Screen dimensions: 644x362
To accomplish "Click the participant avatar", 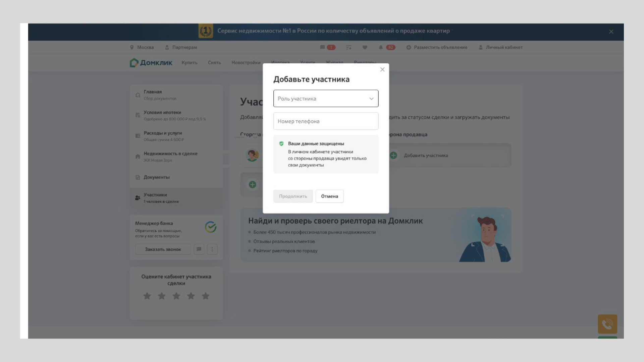I will 252,156.
